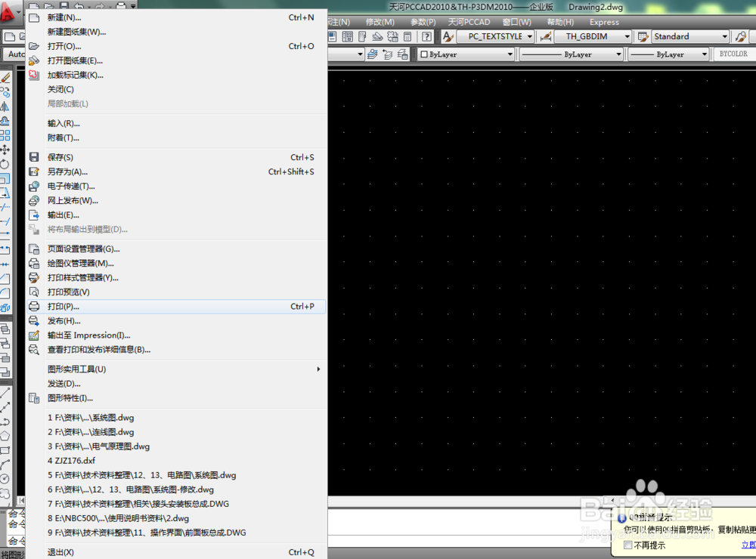Select 打印(P)... menu entry
This screenshot has width=756, height=559.
[176, 307]
